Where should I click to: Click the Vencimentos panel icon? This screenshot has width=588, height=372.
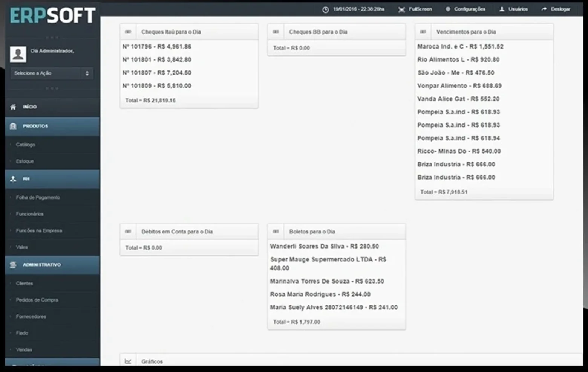click(x=423, y=32)
